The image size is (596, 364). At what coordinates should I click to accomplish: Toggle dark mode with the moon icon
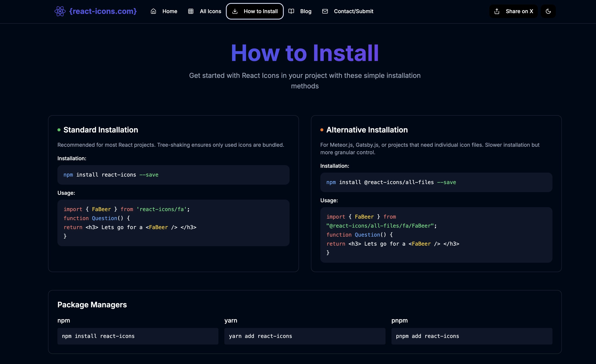coord(548,11)
